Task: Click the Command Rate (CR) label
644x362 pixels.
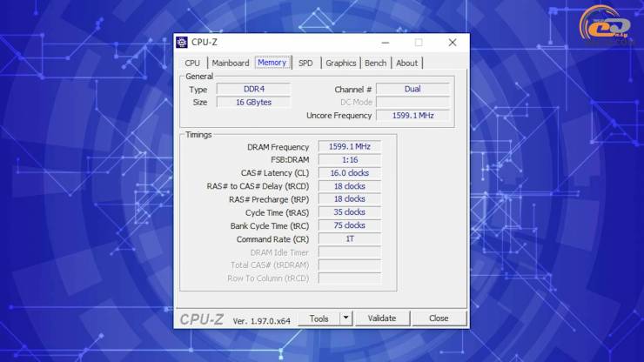Action: [272, 239]
